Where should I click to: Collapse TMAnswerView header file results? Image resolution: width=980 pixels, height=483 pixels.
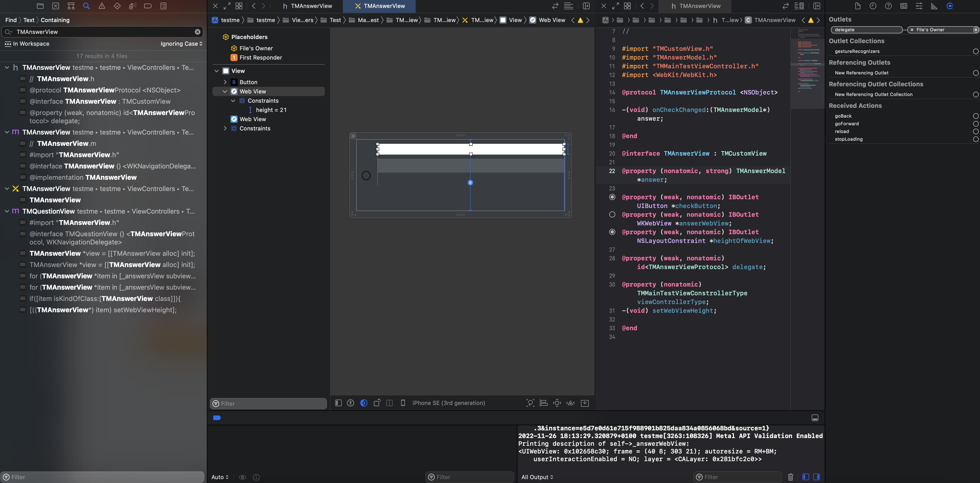click(7, 68)
